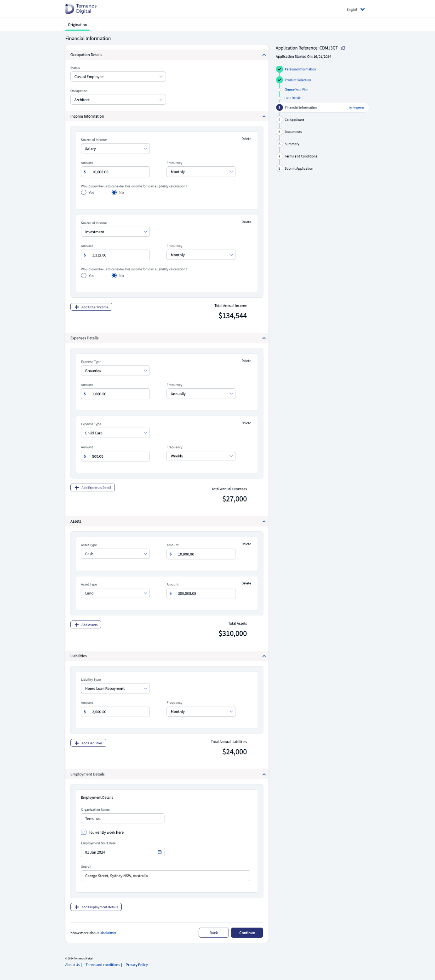435x980 pixels.
Task: Open the English language selector
Action: click(x=355, y=9)
